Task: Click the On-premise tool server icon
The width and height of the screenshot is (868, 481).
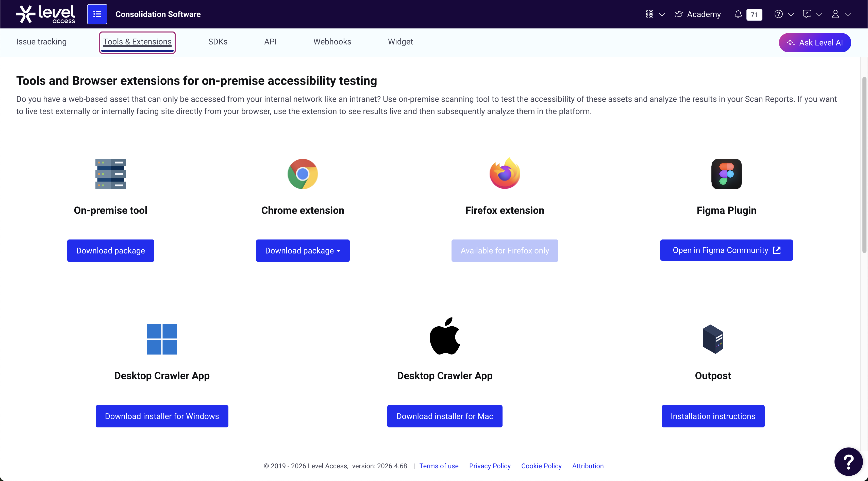Action: [110, 174]
